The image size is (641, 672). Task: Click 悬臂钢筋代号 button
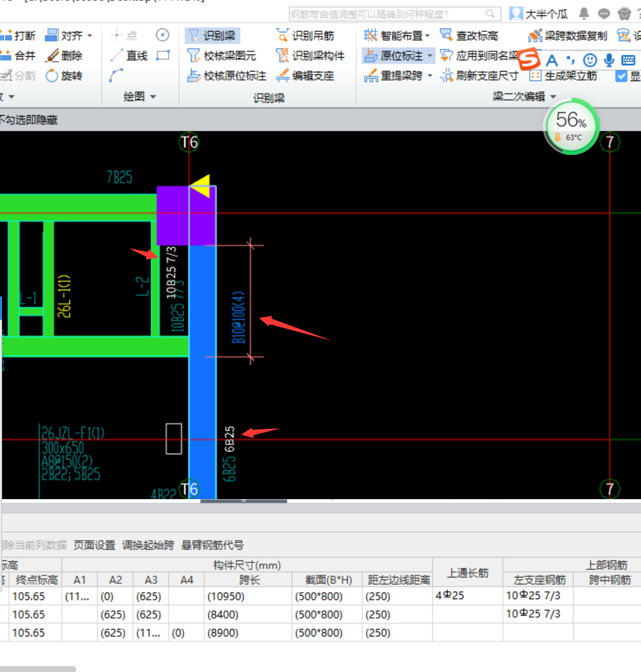click(213, 545)
